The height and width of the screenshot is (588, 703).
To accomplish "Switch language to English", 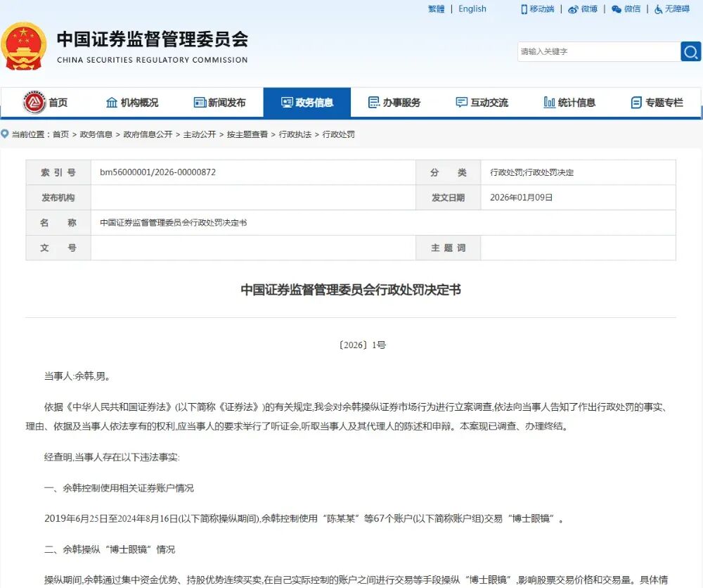I will 472,9.
